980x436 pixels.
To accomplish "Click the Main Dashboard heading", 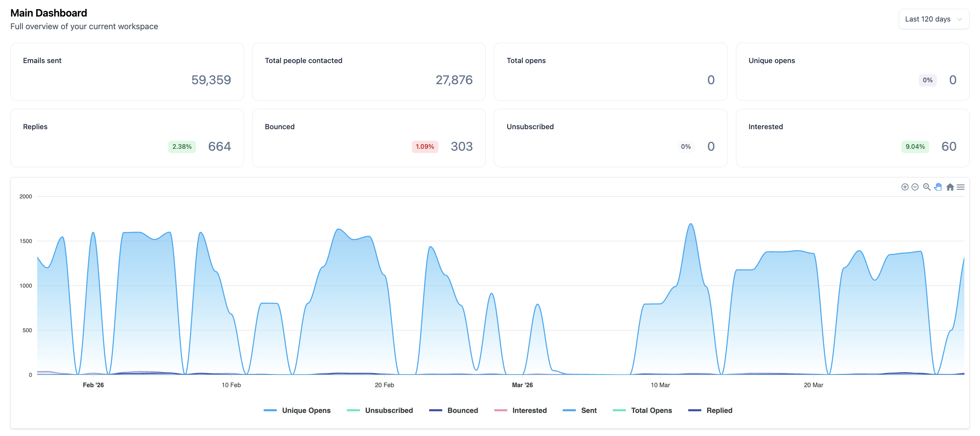I will point(48,13).
